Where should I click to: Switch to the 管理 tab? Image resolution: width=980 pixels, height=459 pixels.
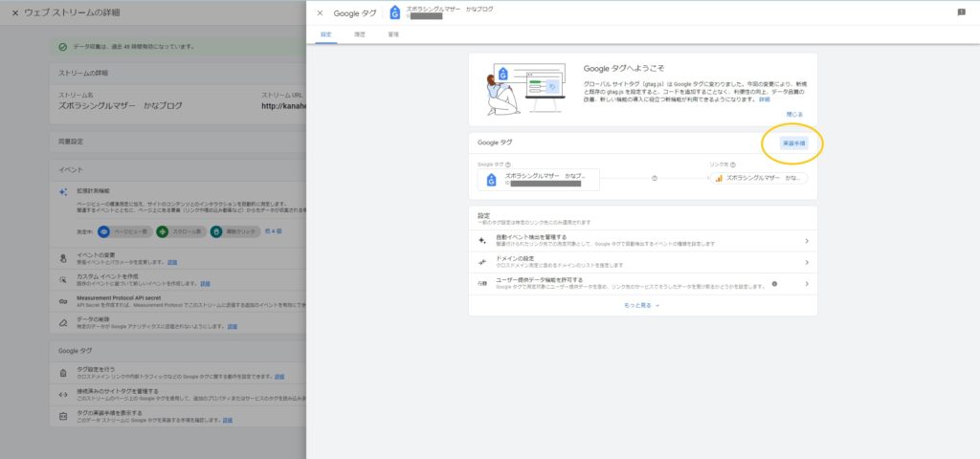393,34
